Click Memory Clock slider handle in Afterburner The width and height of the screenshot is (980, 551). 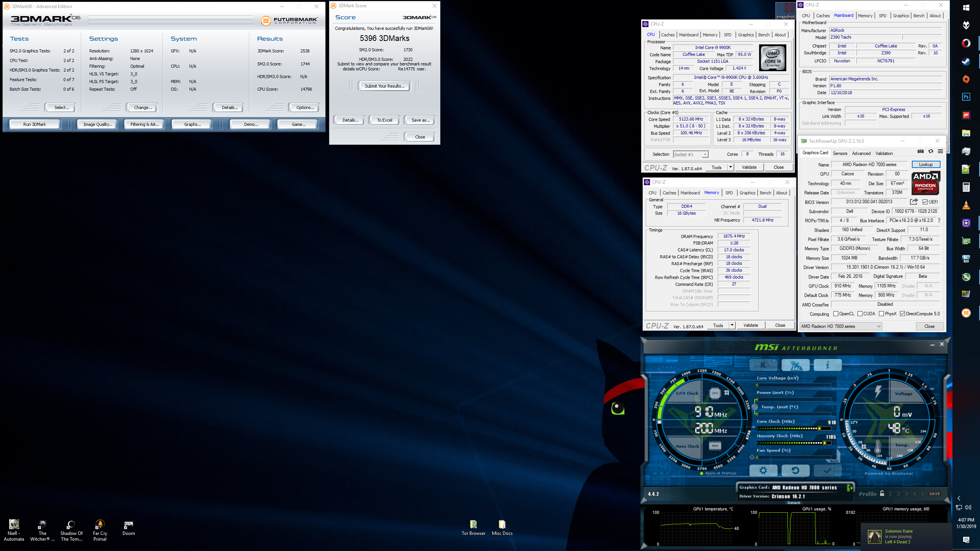pos(825,443)
